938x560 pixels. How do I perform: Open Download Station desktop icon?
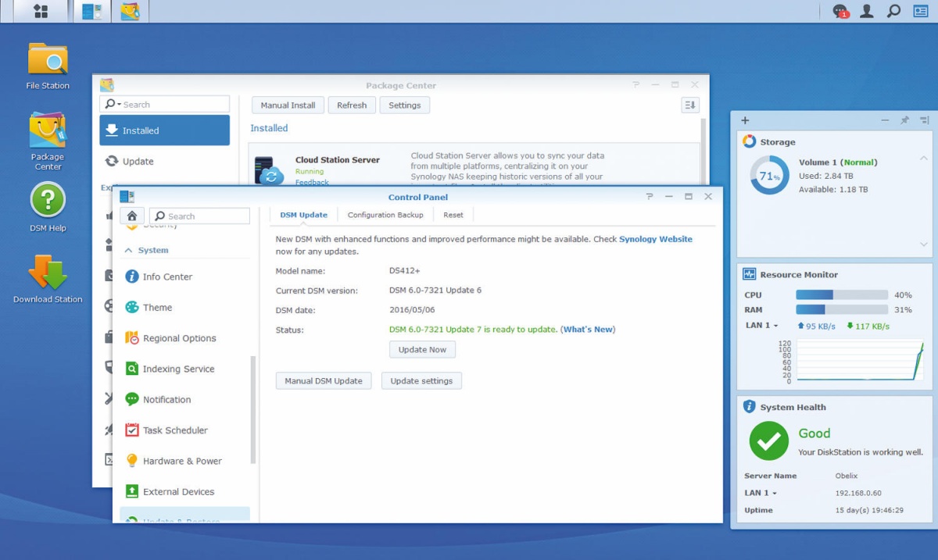tap(48, 279)
